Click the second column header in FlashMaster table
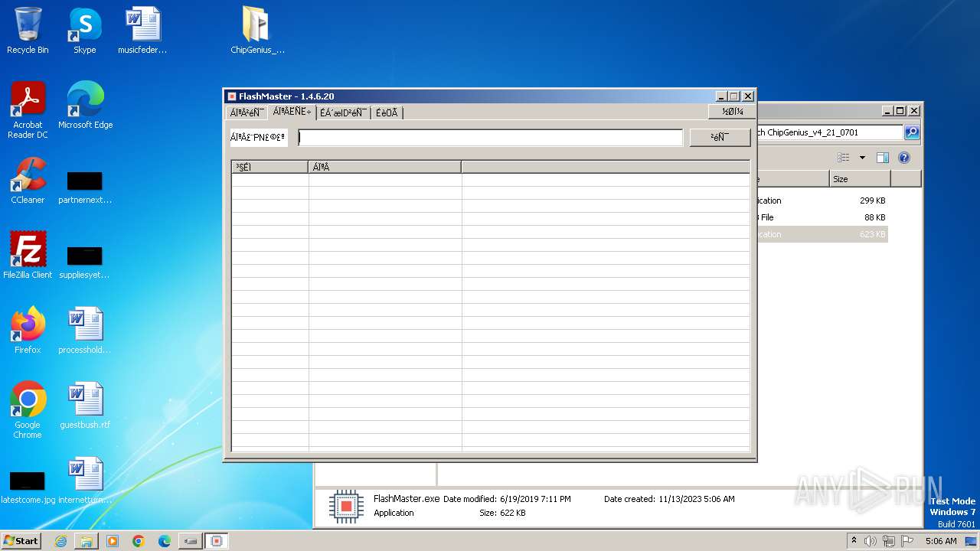The width and height of the screenshot is (980, 551). point(385,167)
